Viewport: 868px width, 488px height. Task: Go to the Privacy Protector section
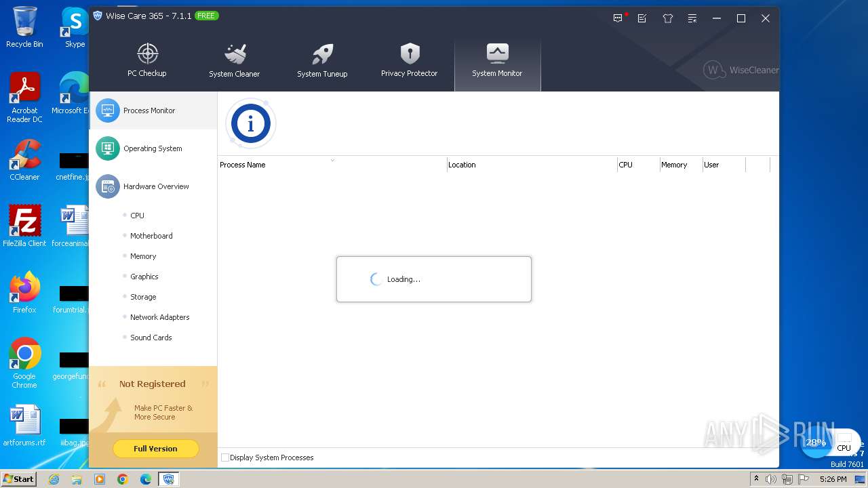pos(409,61)
